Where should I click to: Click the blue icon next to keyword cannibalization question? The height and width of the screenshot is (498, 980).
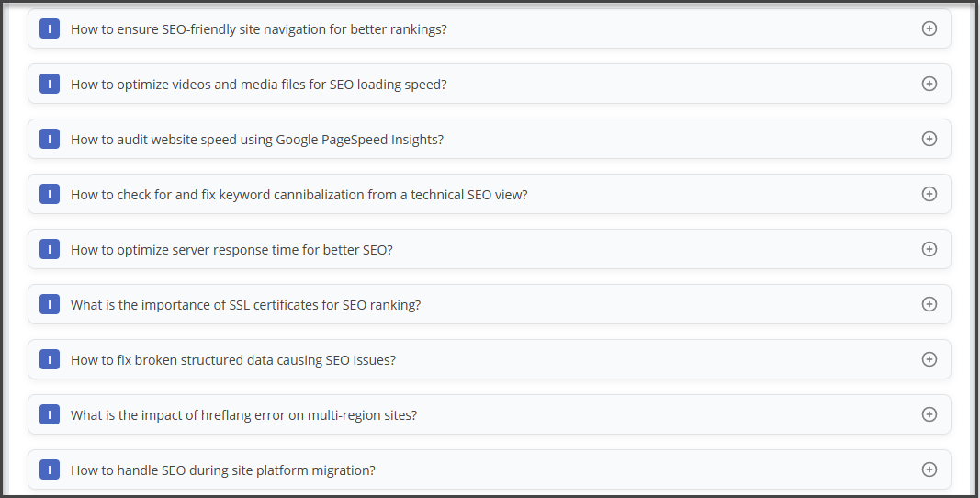click(50, 194)
